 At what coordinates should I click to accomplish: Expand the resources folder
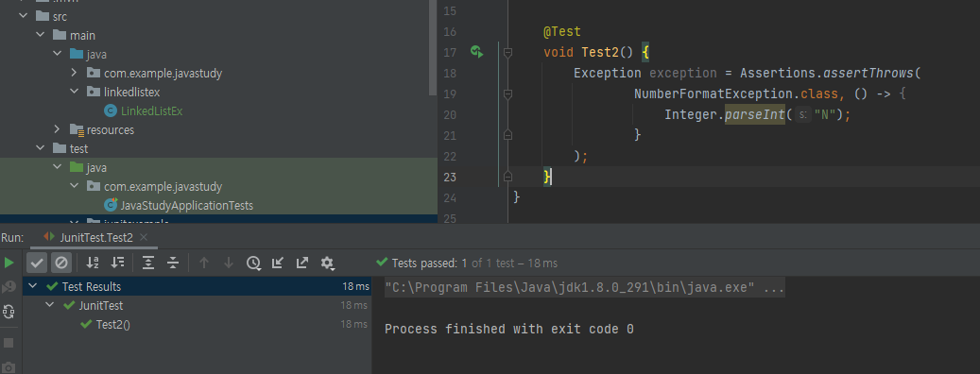coord(58,129)
